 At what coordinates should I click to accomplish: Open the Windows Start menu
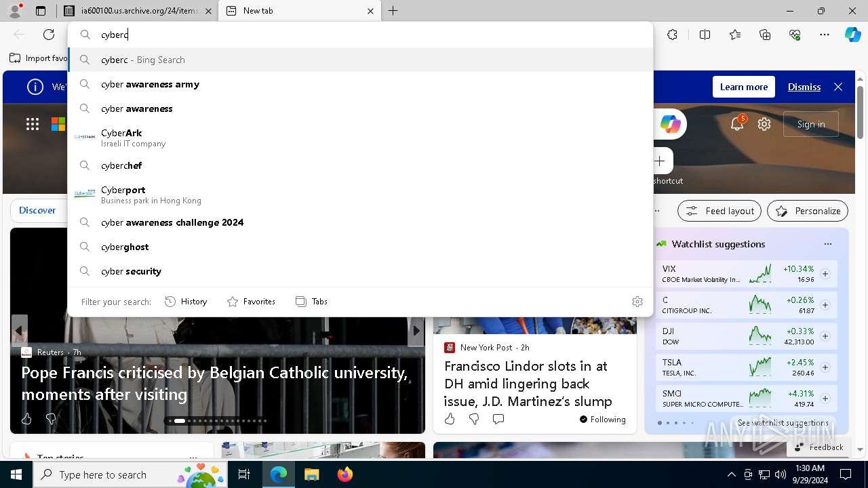pyautogui.click(x=16, y=474)
